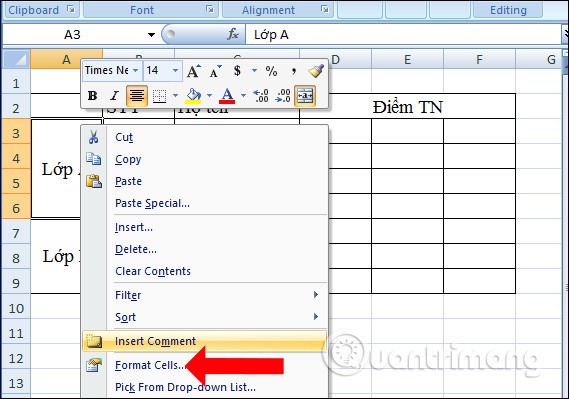Open the Font group dialog launcher
Screen dimensions: 569x399
tap(210, 9)
